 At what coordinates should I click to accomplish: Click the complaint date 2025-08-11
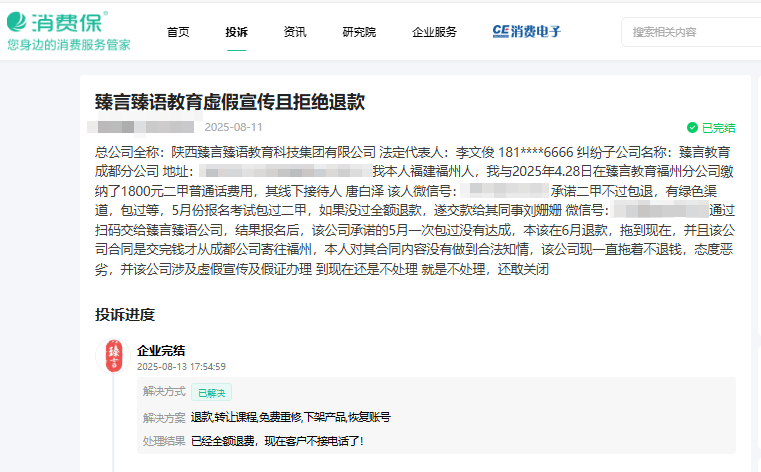(x=233, y=127)
